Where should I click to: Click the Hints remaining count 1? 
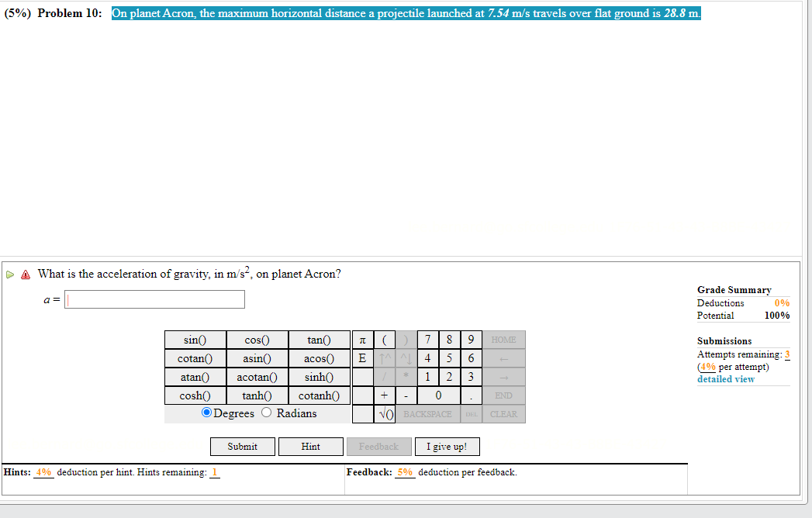214,472
